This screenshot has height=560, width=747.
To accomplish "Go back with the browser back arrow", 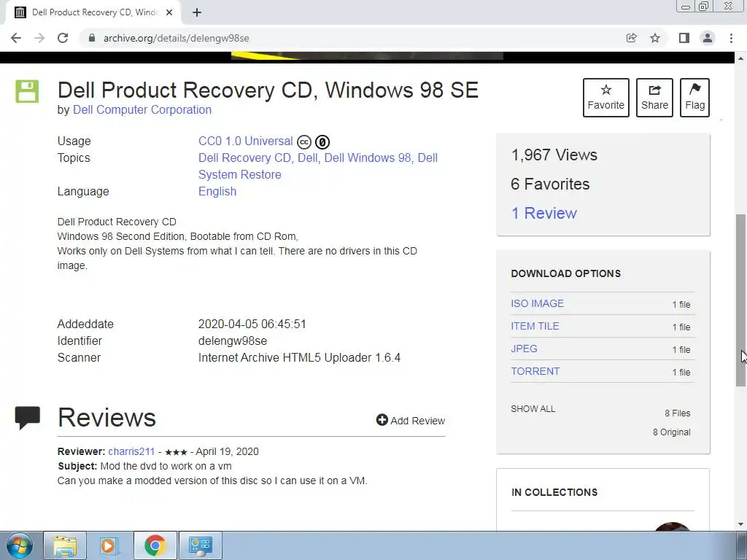I will [16, 38].
